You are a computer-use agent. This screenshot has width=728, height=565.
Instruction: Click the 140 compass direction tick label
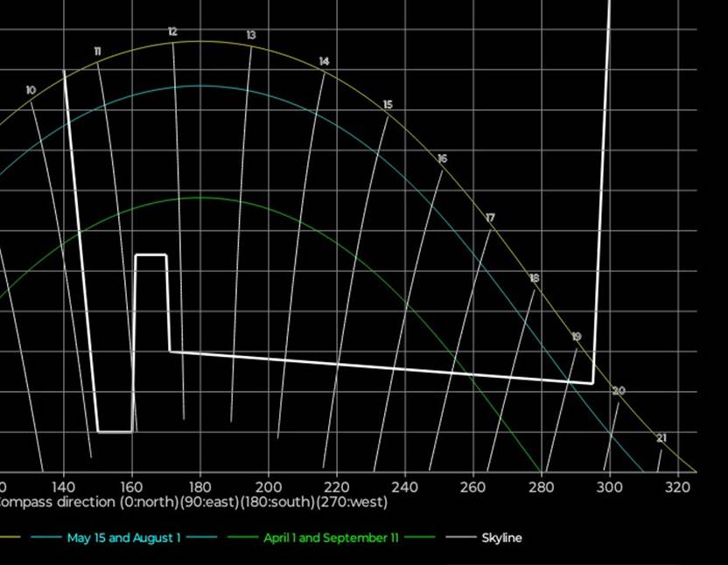point(63,486)
